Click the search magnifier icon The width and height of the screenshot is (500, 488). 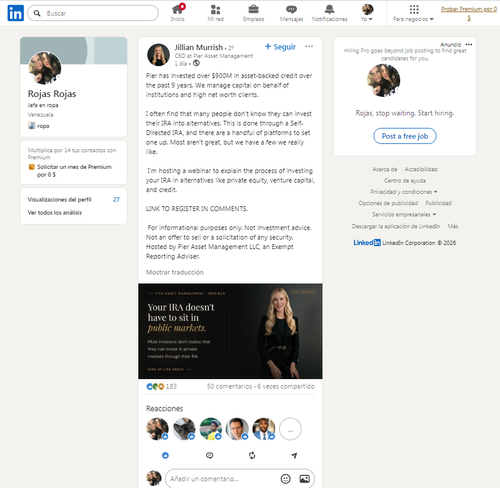[37, 13]
